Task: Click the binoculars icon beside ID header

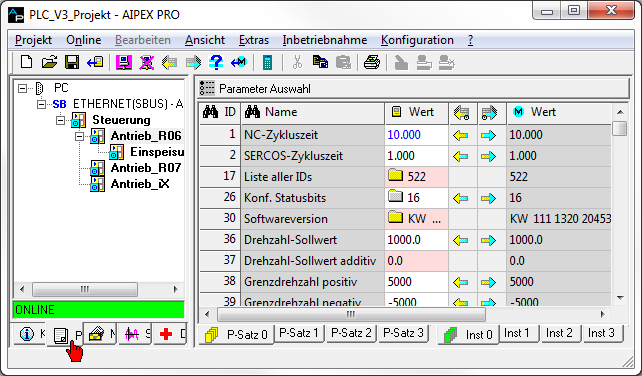Action: [210, 112]
